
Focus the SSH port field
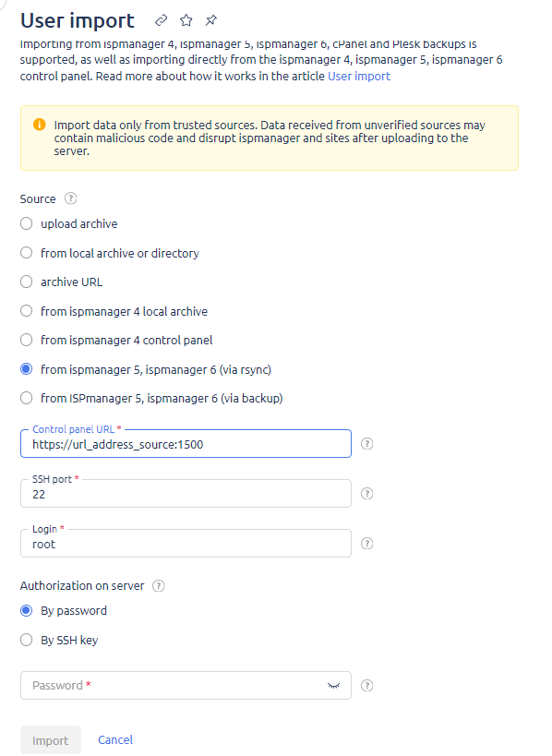point(186,494)
